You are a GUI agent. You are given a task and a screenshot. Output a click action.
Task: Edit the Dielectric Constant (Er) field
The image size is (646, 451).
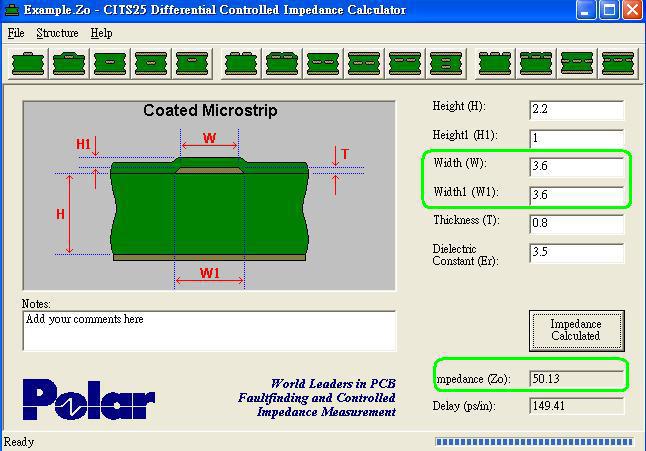pos(576,253)
